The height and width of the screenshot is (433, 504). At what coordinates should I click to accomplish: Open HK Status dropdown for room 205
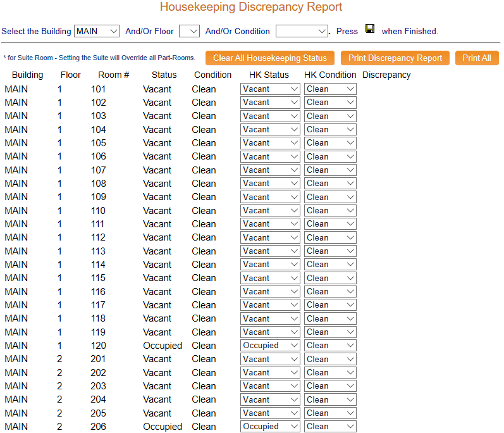270,413
